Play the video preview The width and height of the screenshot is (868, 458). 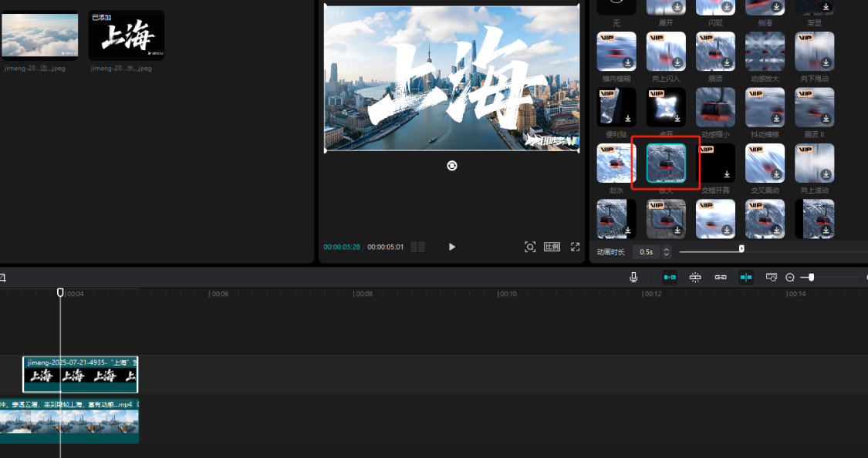click(451, 247)
